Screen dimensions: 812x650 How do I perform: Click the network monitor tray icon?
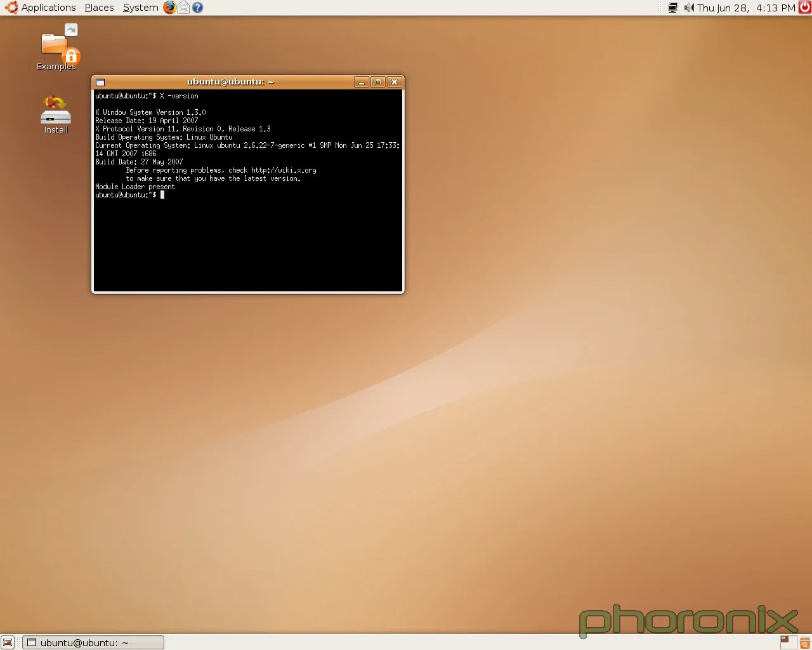tap(673, 8)
